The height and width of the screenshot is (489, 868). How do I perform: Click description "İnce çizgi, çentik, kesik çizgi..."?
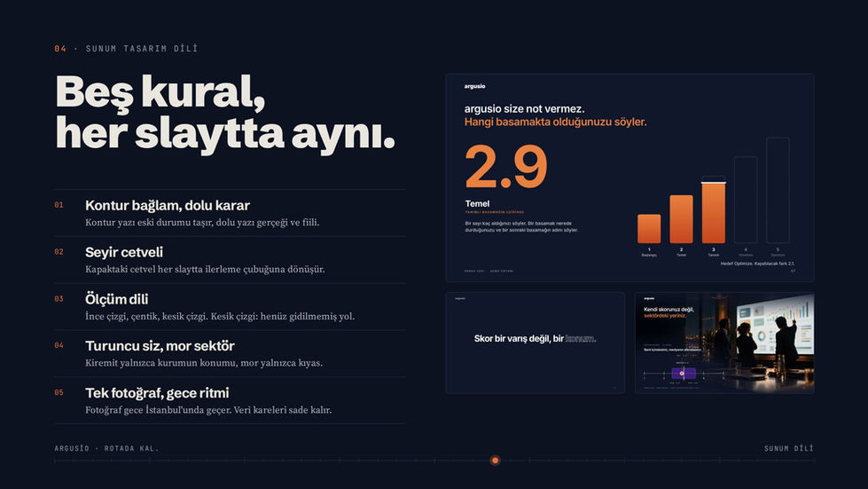(x=220, y=316)
